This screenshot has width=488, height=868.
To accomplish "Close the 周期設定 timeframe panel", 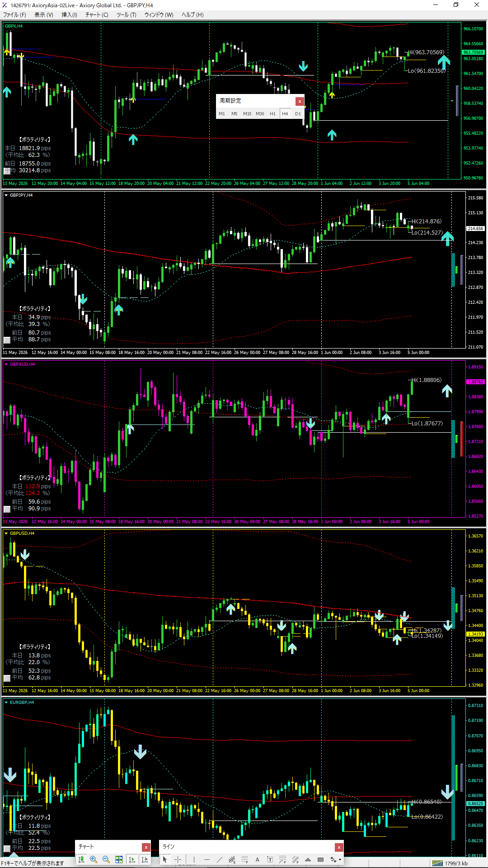I will tap(300, 101).
